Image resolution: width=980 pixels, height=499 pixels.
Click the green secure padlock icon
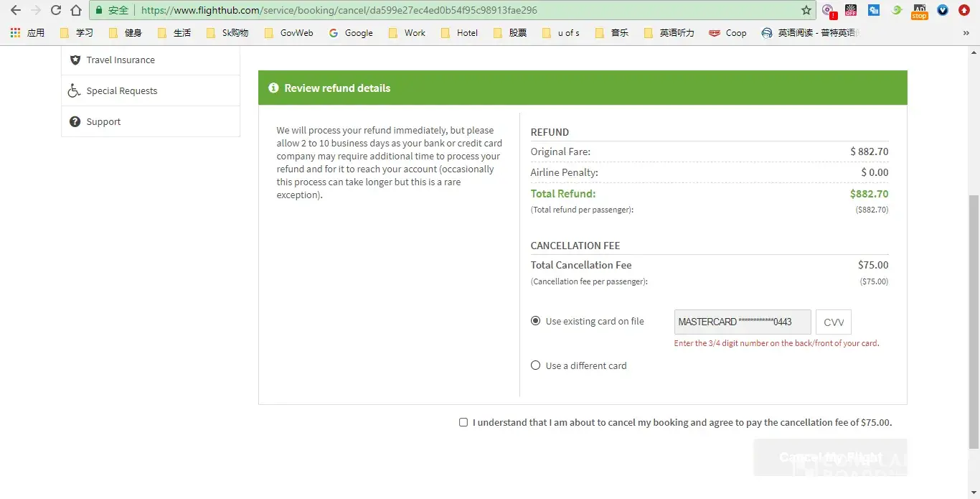pos(99,10)
